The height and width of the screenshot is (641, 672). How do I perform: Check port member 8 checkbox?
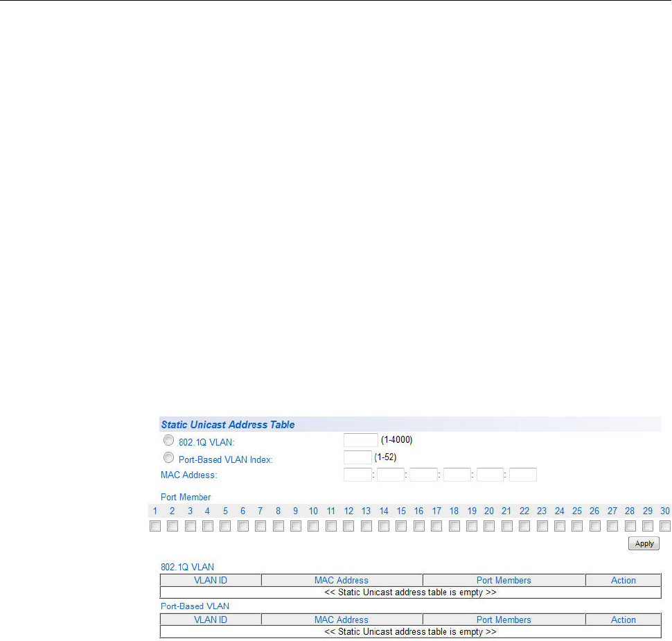tap(278, 526)
